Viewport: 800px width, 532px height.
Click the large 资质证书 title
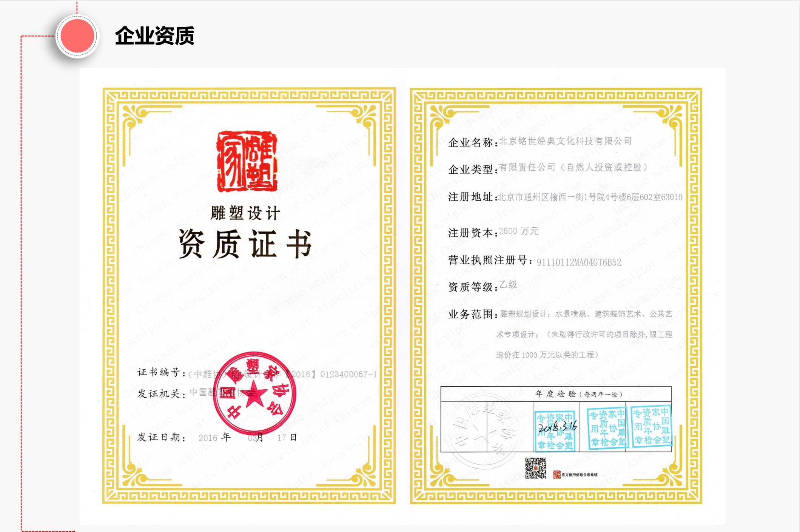click(x=245, y=244)
